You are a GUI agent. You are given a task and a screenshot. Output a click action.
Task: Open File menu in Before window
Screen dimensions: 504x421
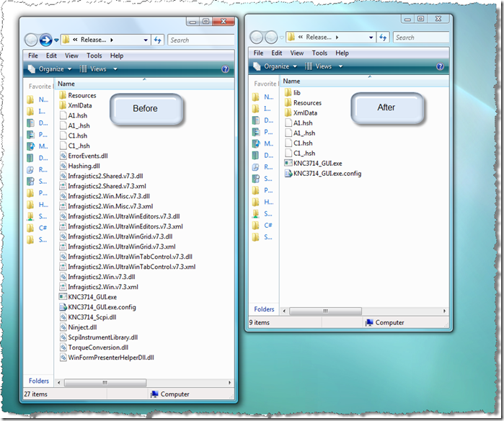coord(33,56)
